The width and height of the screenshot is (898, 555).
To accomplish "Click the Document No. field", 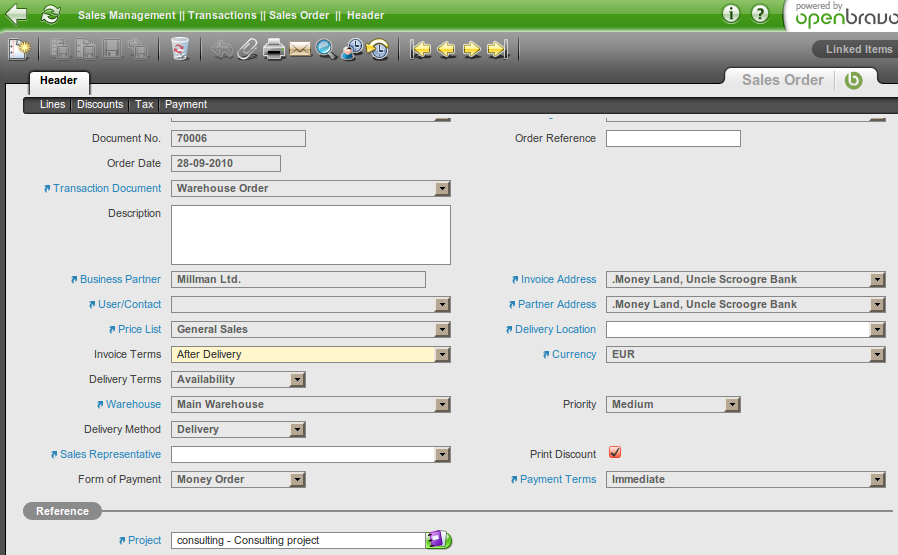I will tap(238, 139).
